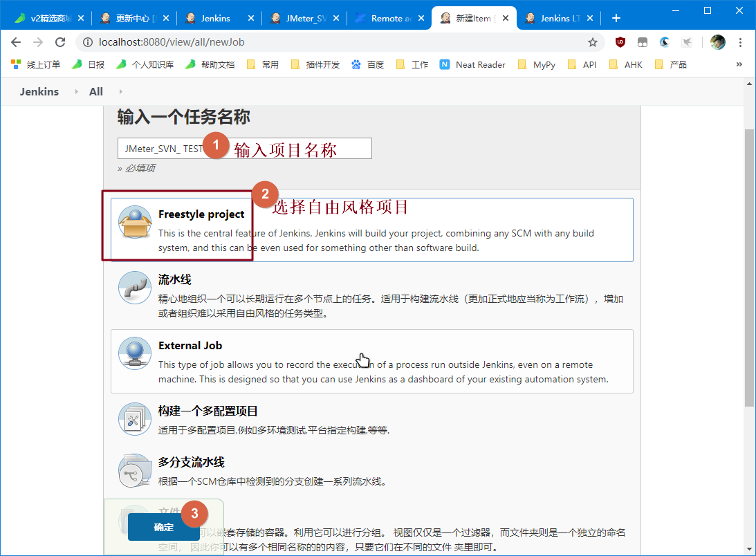The height and width of the screenshot is (556, 756).
Task: Choose the External Job title
Action: click(190, 345)
